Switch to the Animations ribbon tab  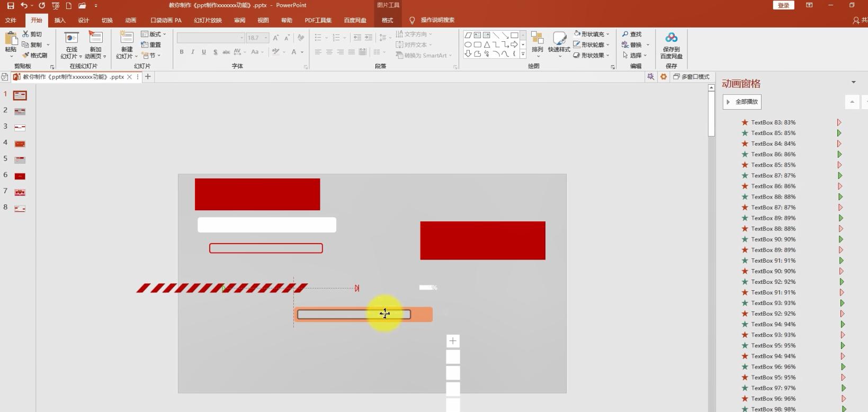point(130,20)
